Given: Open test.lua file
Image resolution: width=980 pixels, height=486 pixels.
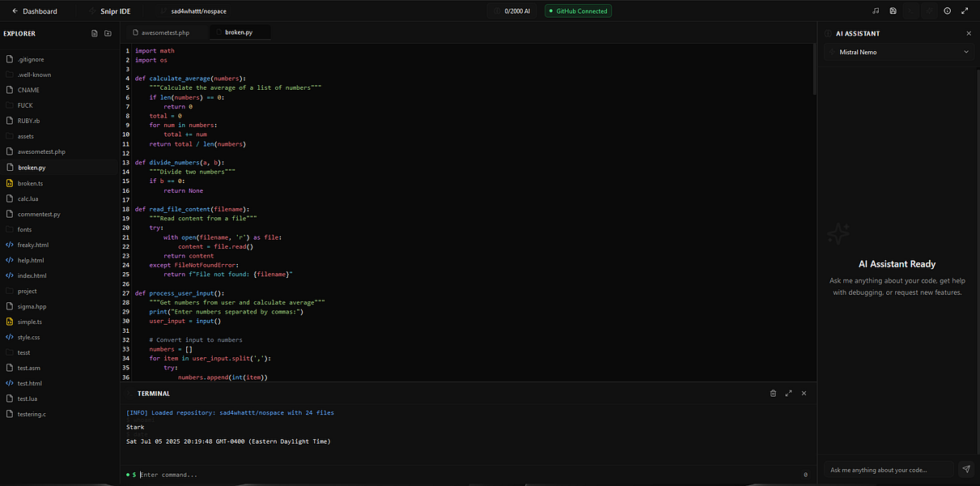Looking at the screenshot, I should click(x=60, y=399).
